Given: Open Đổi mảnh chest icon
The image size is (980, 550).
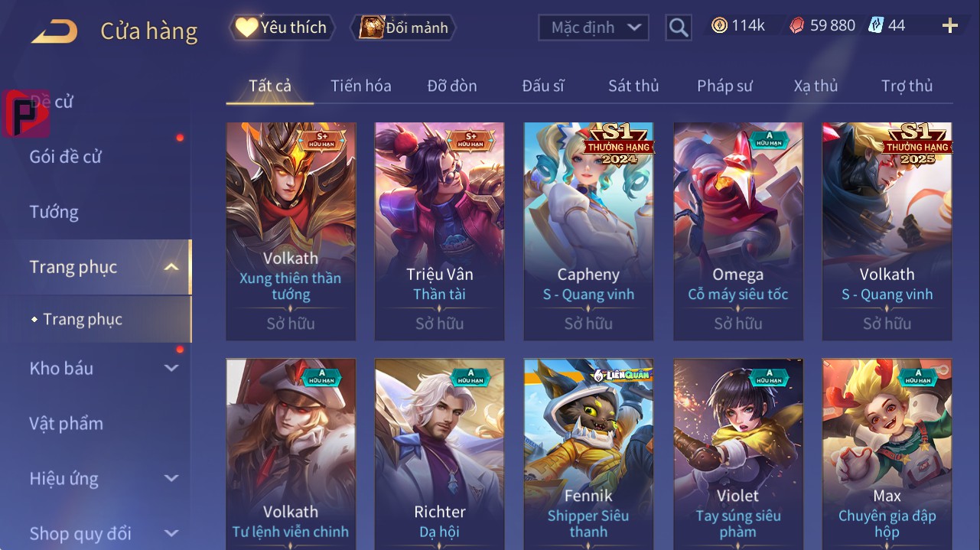Looking at the screenshot, I should point(372,28).
